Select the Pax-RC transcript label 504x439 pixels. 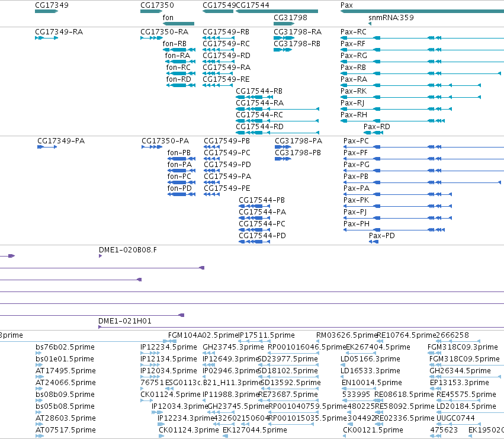354,32
